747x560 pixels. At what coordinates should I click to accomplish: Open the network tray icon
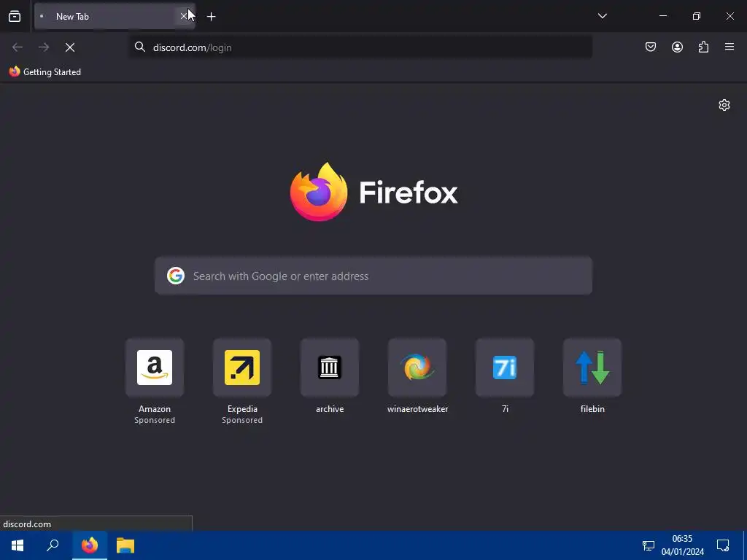click(x=648, y=545)
